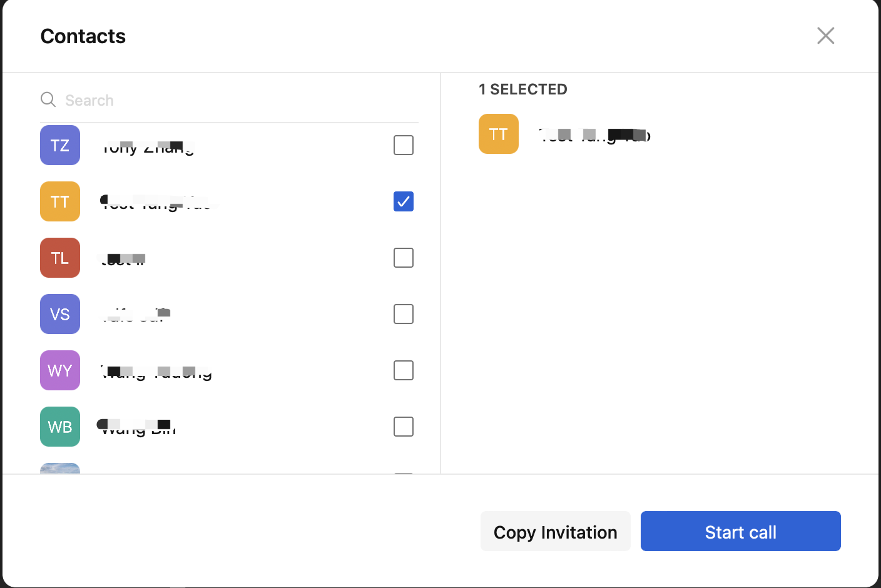Click the selected contact name in right panel

pyautogui.click(x=594, y=135)
